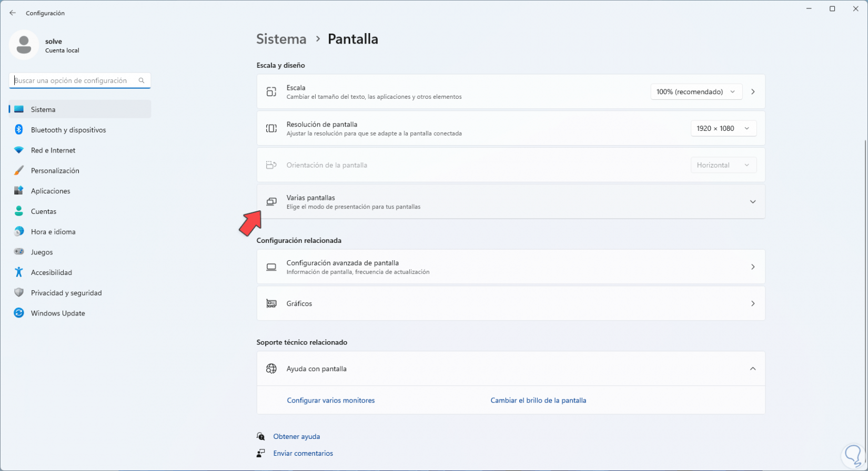Open Configurar varios monitores link
The height and width of the screenshot is (471, 868).
tap(331, 401)
